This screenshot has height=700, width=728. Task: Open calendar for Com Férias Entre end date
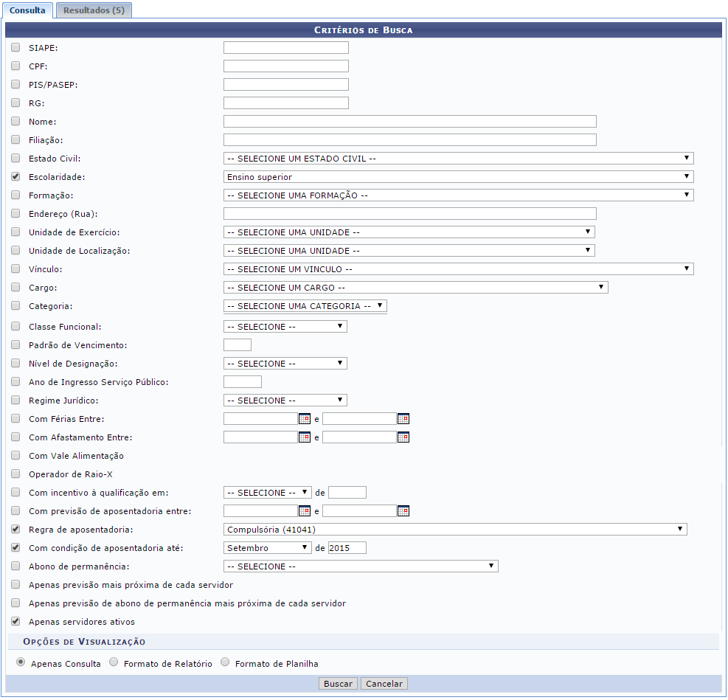(403, 419)
